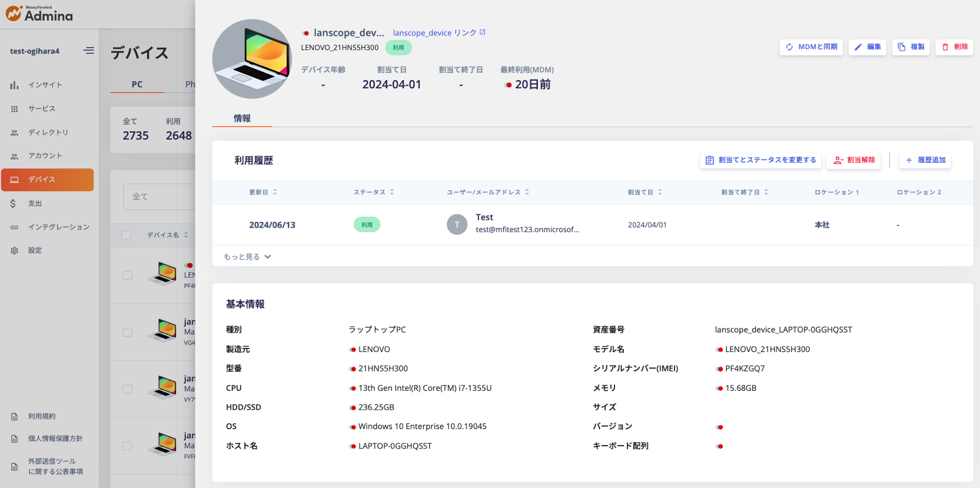This screenshot has height=488, width=980.
Task: Click the date 2024/06/13 in history
Action: pos(272,225)
